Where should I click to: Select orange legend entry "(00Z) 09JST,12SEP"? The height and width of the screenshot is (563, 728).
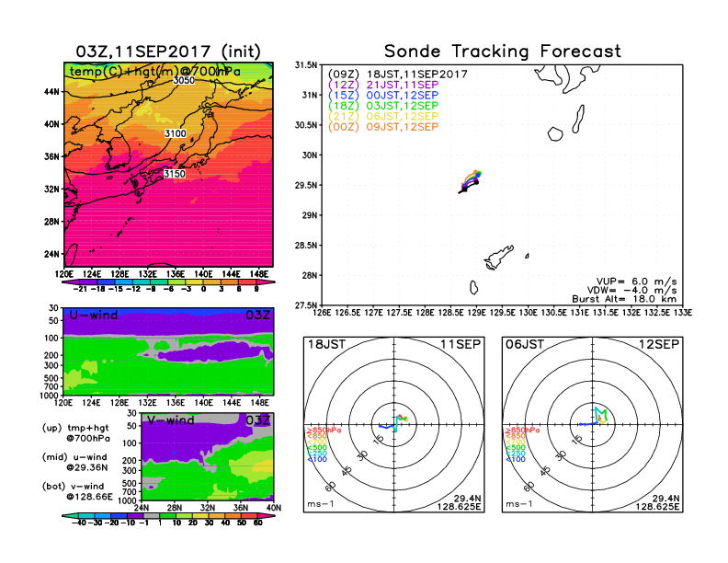pos(383,127)
